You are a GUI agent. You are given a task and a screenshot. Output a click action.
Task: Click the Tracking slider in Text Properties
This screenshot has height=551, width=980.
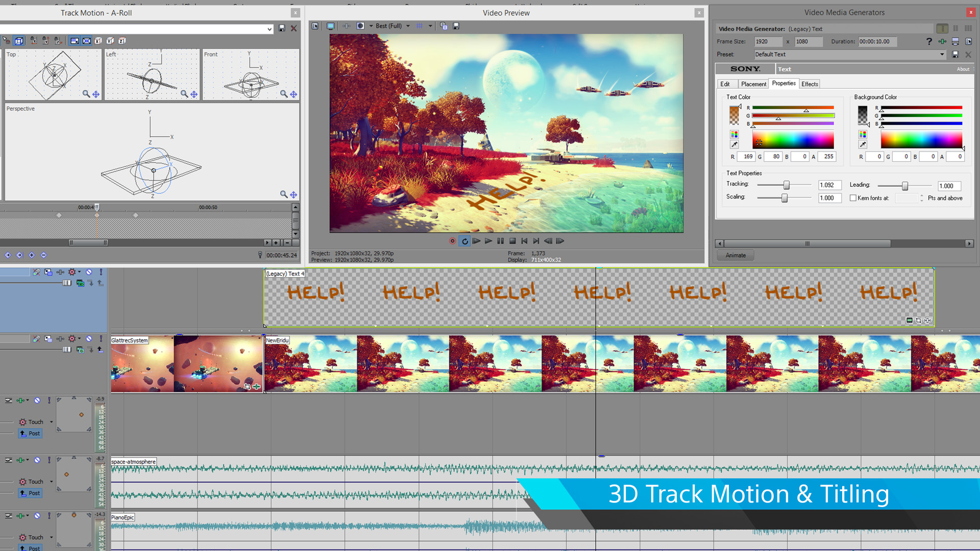(x=783, y=185)
